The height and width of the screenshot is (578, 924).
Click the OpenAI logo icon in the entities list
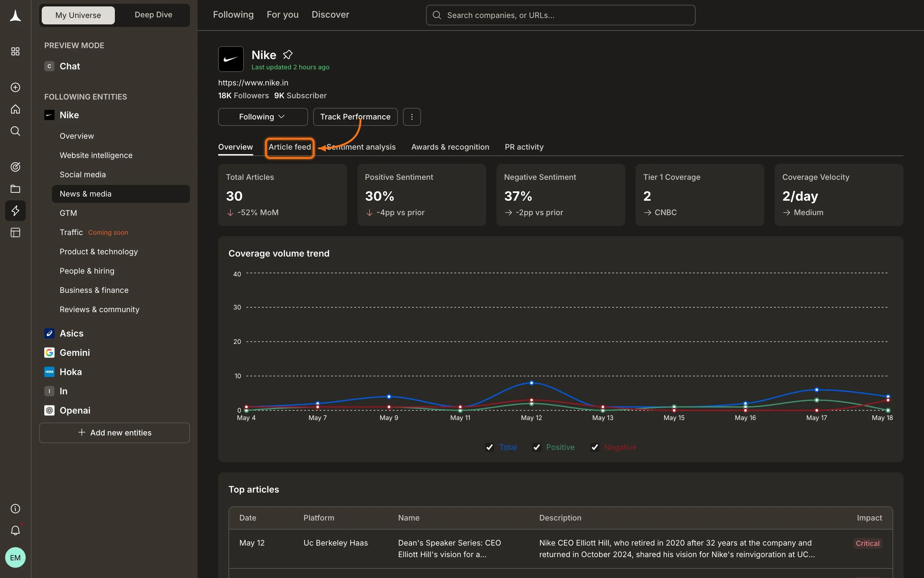(49, 411)
